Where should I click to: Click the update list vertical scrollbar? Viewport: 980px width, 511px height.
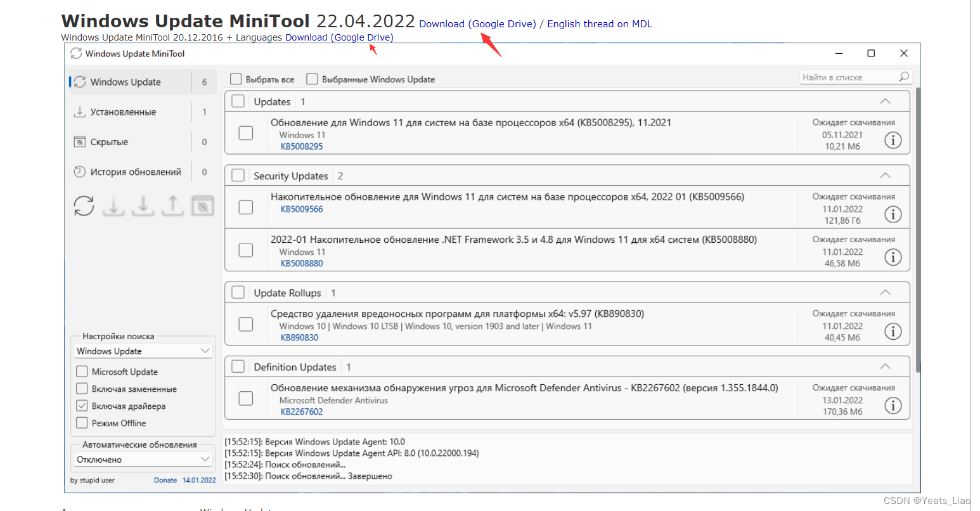[917, 231]
